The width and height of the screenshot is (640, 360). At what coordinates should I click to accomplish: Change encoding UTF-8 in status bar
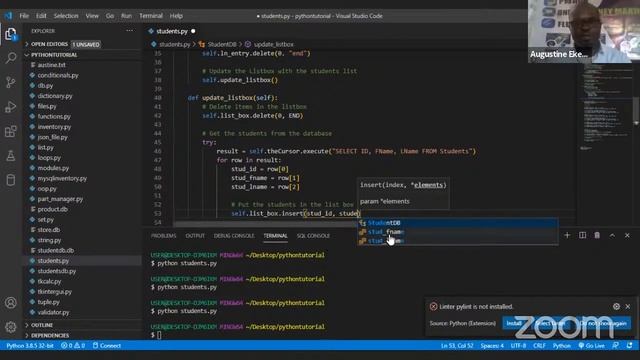518,346
